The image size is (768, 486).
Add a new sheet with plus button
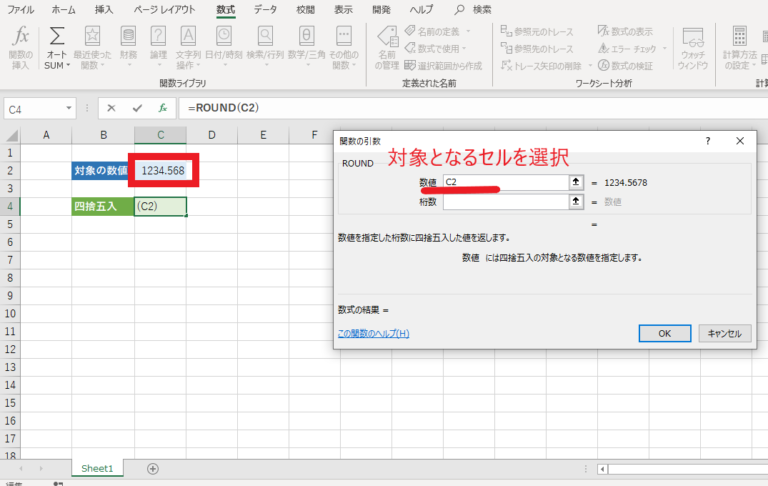[x=153, y=469]
